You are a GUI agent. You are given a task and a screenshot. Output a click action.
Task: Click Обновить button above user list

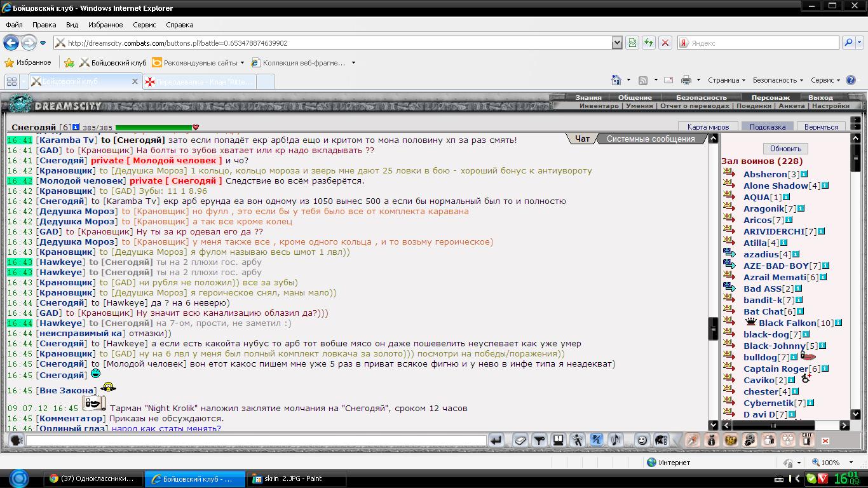coord(785,148)
